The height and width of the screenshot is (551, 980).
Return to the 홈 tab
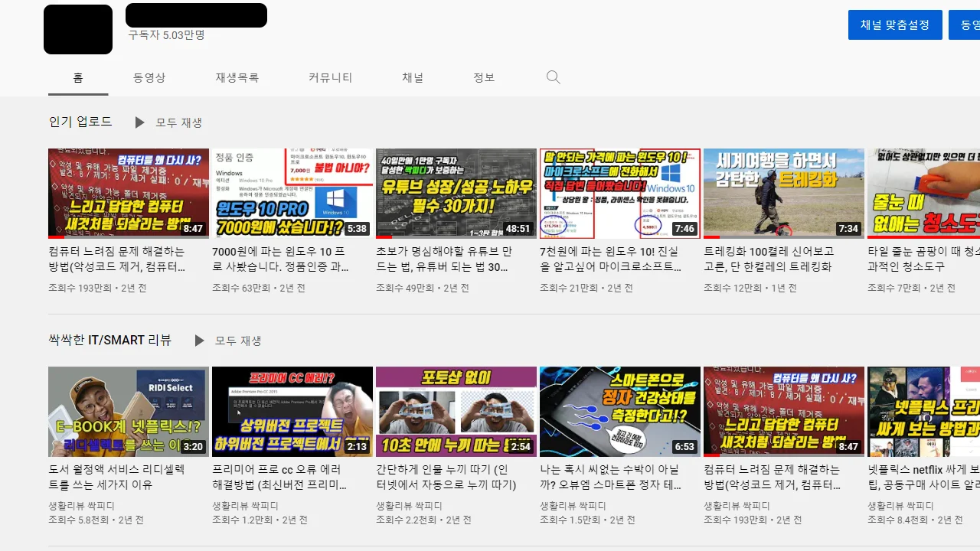point(78,77)
